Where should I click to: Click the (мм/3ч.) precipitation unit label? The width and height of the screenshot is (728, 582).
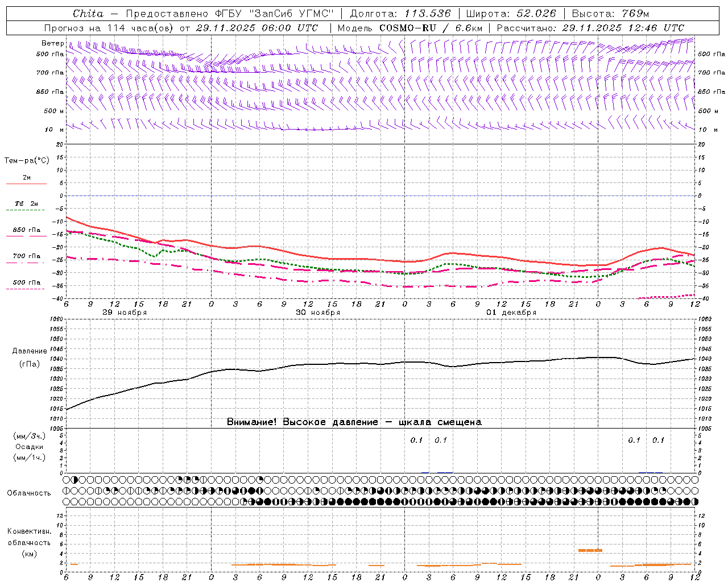click(30, 436)
